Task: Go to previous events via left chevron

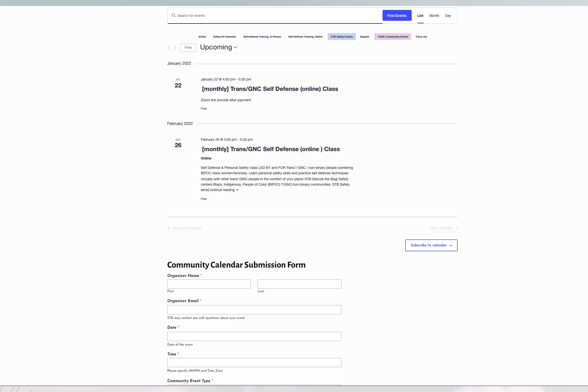Action: 169,48
